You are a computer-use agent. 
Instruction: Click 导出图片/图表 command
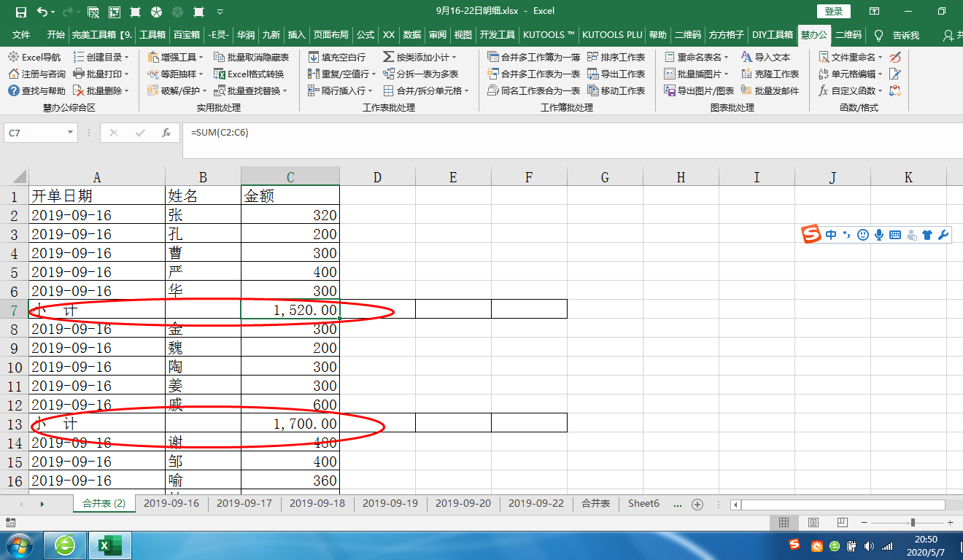(x=699, y=90)
